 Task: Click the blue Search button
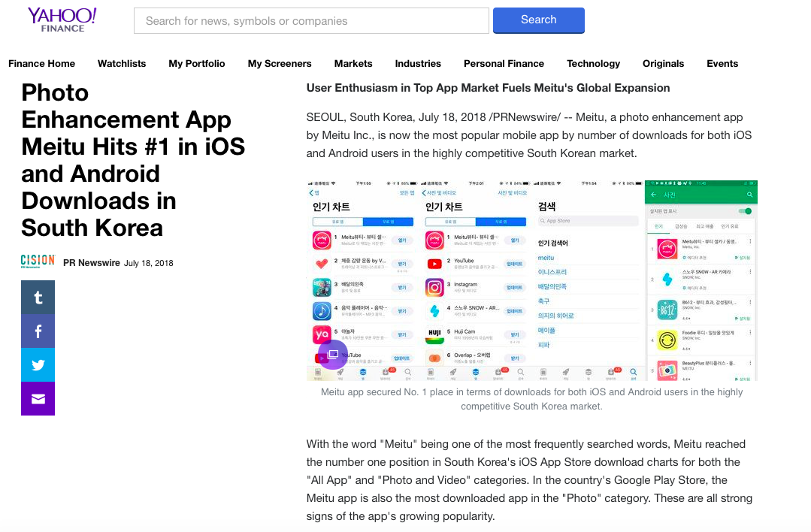(538, 20)
